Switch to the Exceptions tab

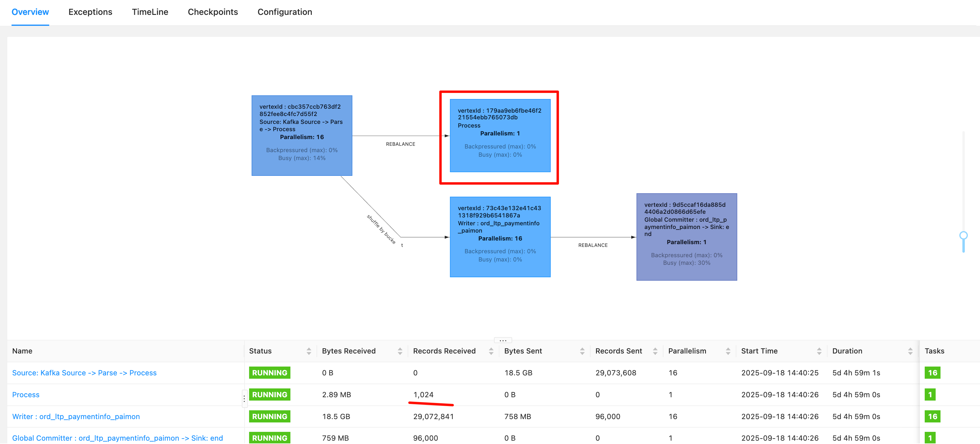pos(90,12)
